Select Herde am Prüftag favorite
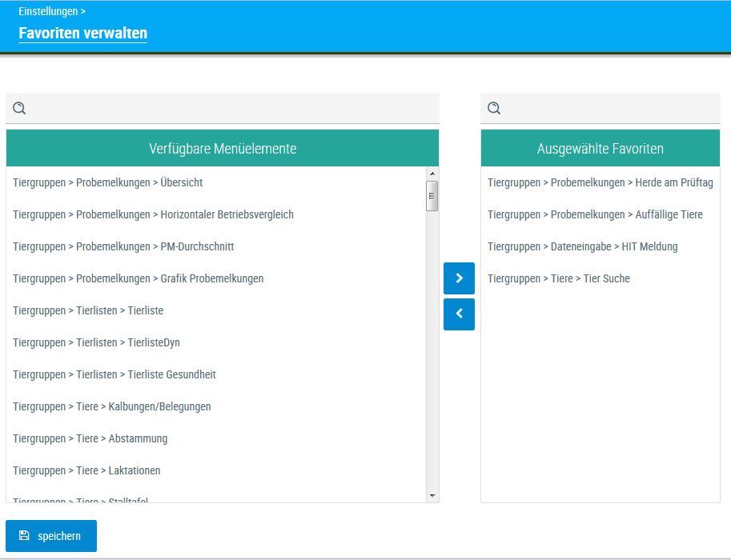Viewport: 731px width, 560px height. tap(600, 182)
